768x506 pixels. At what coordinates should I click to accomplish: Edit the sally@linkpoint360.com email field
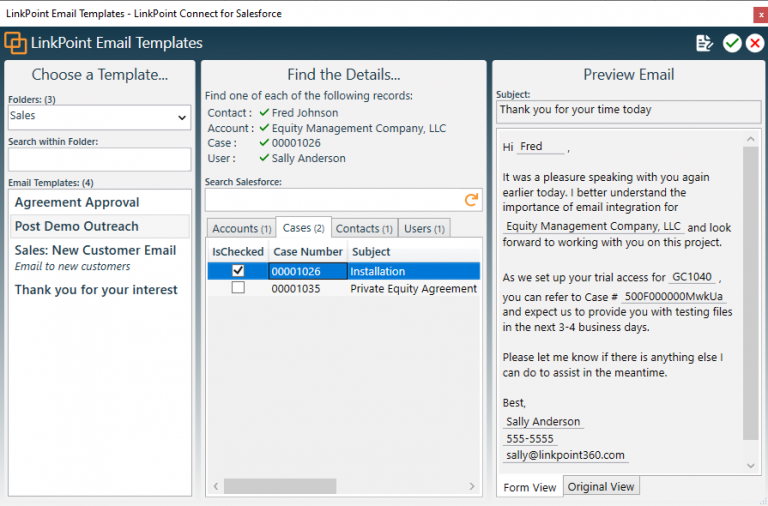point(565,455)
